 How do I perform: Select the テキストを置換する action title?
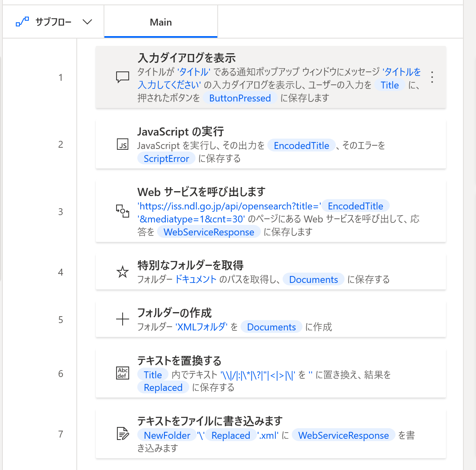point(180,360)
